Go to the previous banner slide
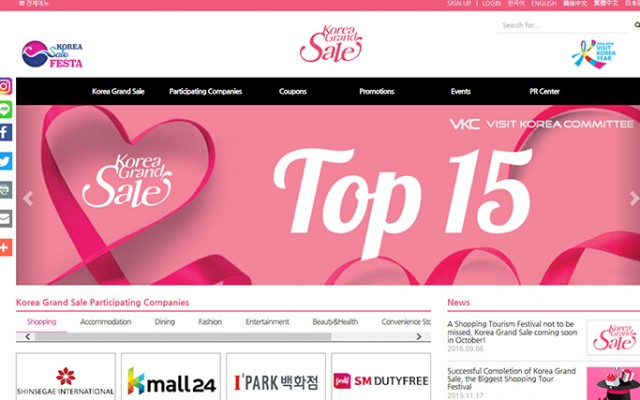This screenshot has width=640, height=400. pos(27,198)
